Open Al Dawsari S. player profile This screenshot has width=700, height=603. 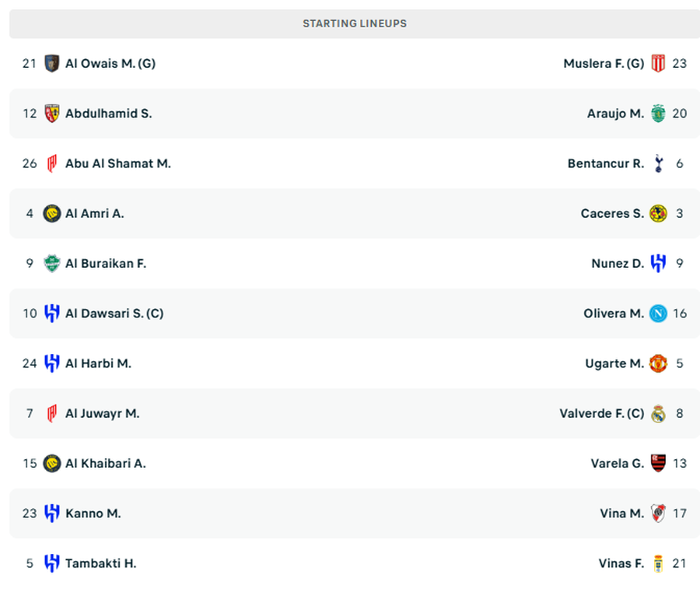click(x=114, y=314)
